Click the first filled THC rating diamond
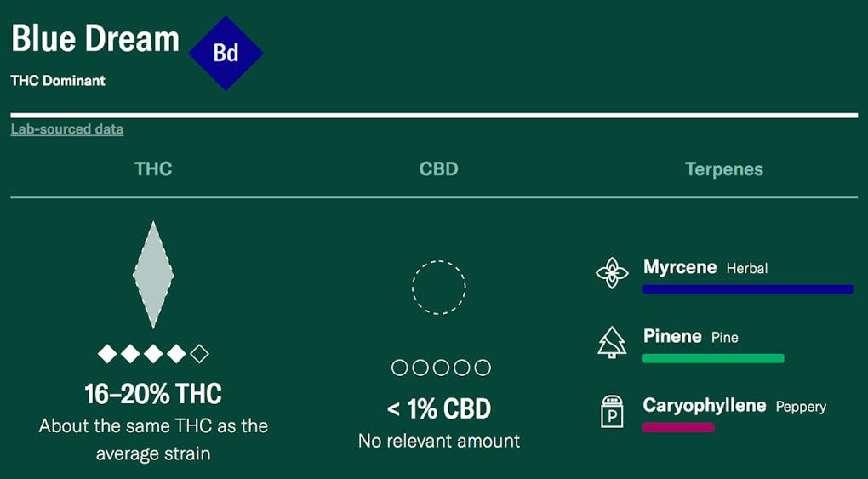Image resolution: width=868 pixels, height=479 pixels. (107, 353)
